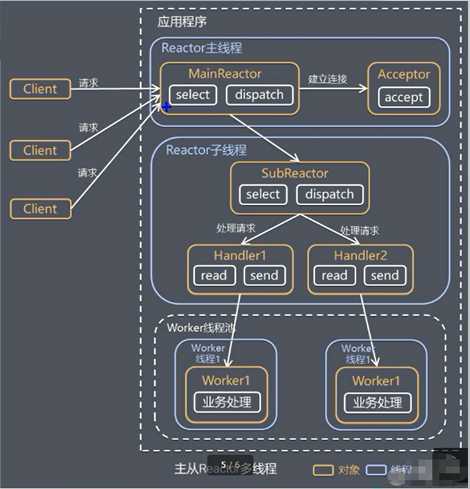The height and width of the screenshot is (489, 470).
Task: Click read box in Handler1
Action: click(x=214, y=275)
